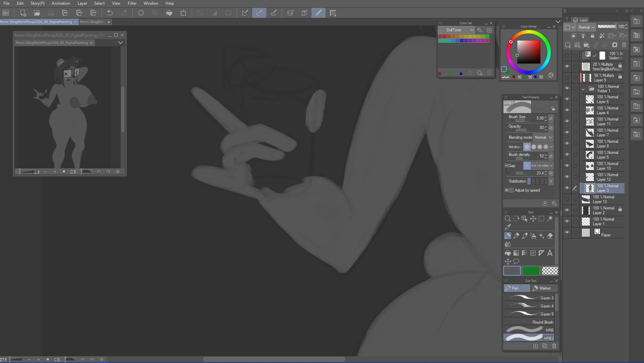The image size is (644, 363).
Task: Collapse Folder 1 in the layer list
Action: (x=583, y=89)
